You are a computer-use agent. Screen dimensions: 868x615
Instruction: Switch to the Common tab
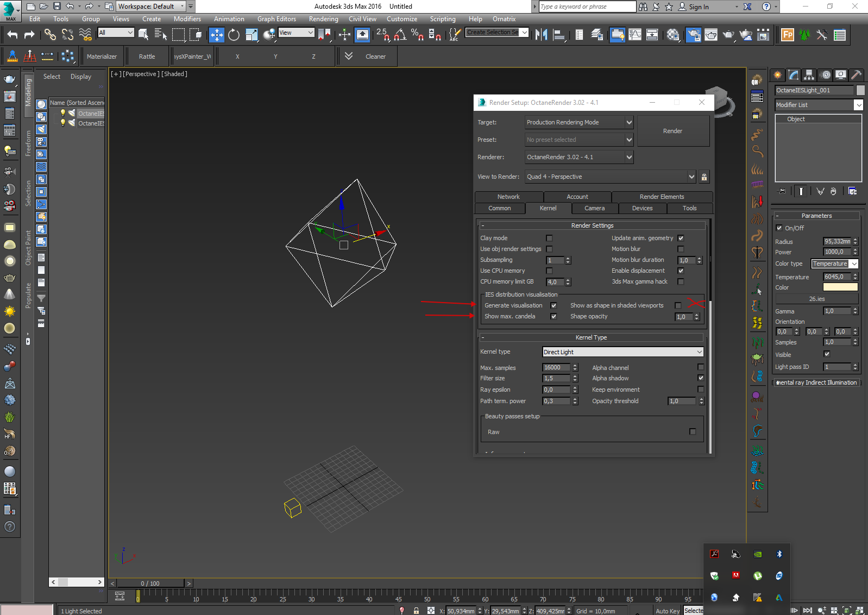point(500,208)
